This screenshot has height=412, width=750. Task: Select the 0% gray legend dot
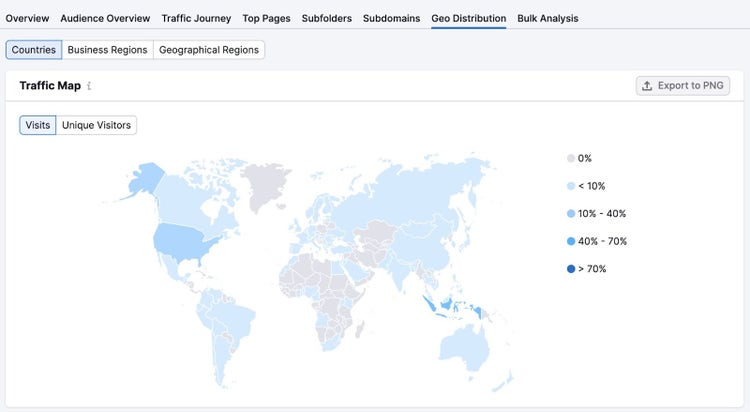(x=571, y=158)
